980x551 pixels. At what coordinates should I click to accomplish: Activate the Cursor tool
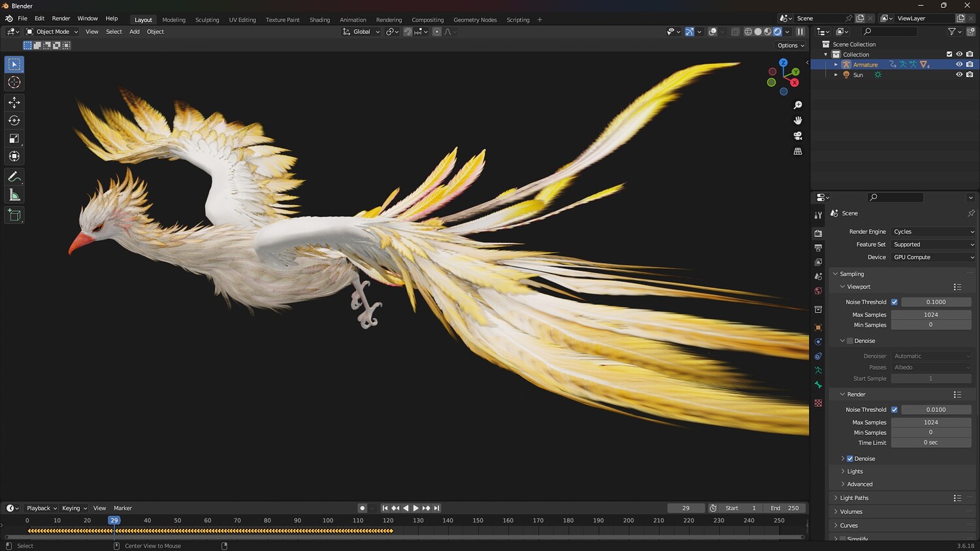pyautogui.click(x=14, y=82)
